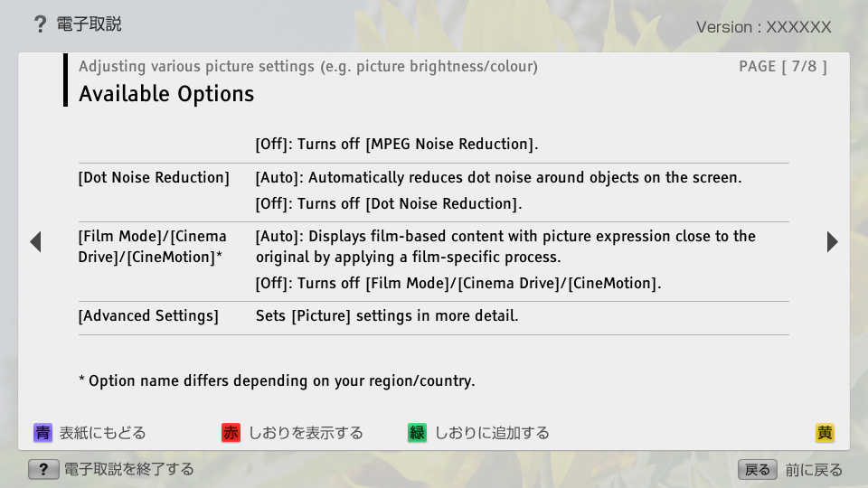Image resolution: width=868 pixels, height=488 pixels.
Task: Click 前に戻る label
Action: 814,470
